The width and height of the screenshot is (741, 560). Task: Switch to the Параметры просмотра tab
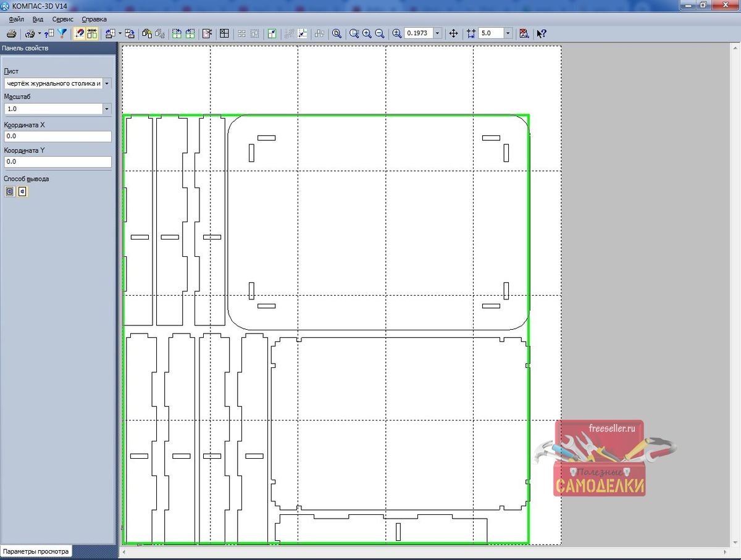pyautogui.click(x=36, y=551)
